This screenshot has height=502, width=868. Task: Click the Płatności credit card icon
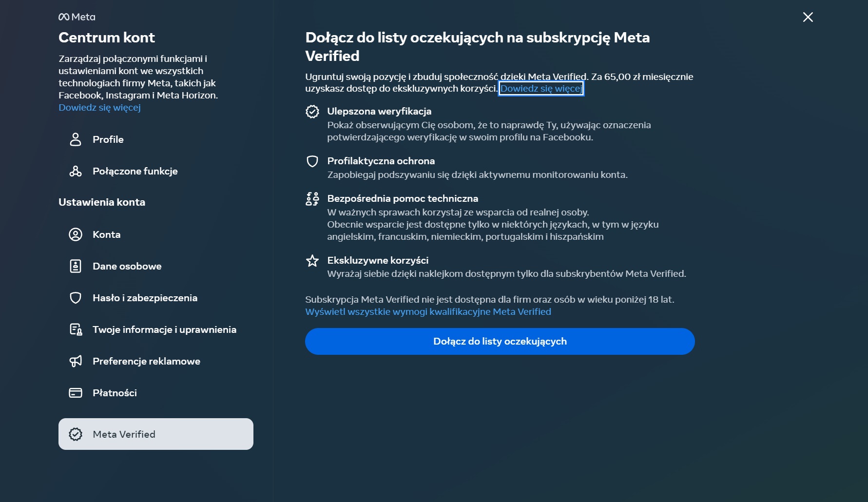[76, 393]
